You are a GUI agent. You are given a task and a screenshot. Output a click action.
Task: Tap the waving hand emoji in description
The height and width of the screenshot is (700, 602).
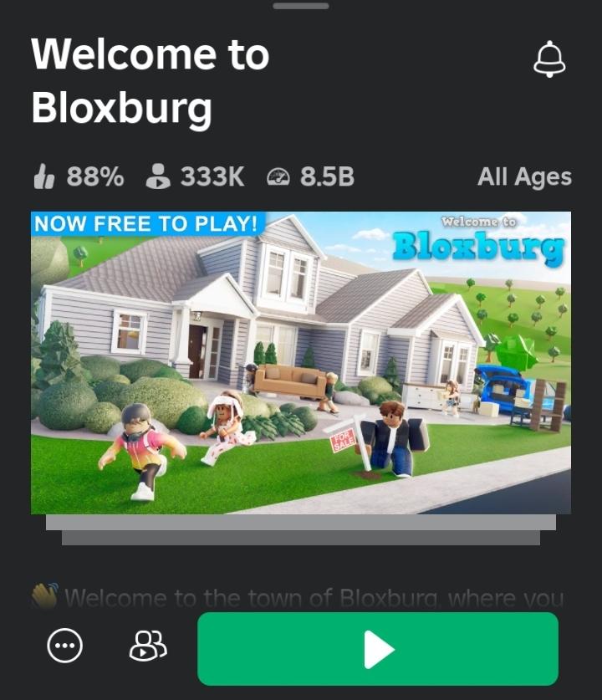[45, 595]
